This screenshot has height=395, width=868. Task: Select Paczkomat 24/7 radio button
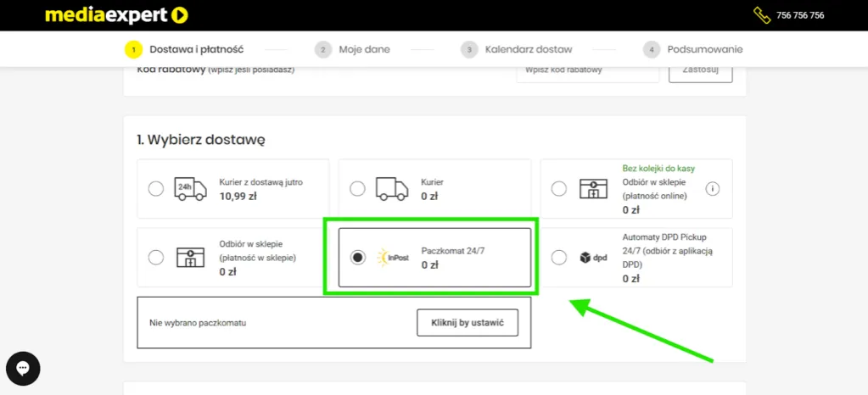[358, 257]
